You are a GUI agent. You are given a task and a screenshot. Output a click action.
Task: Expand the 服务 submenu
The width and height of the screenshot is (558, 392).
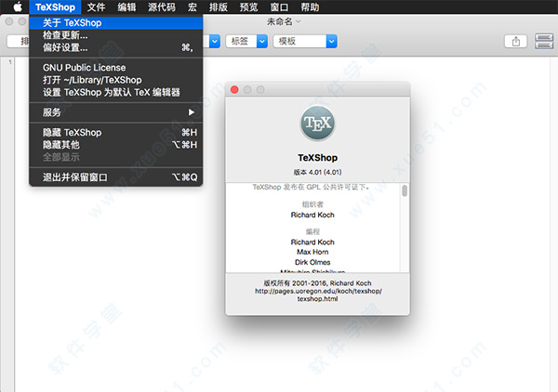coord(116,112)
